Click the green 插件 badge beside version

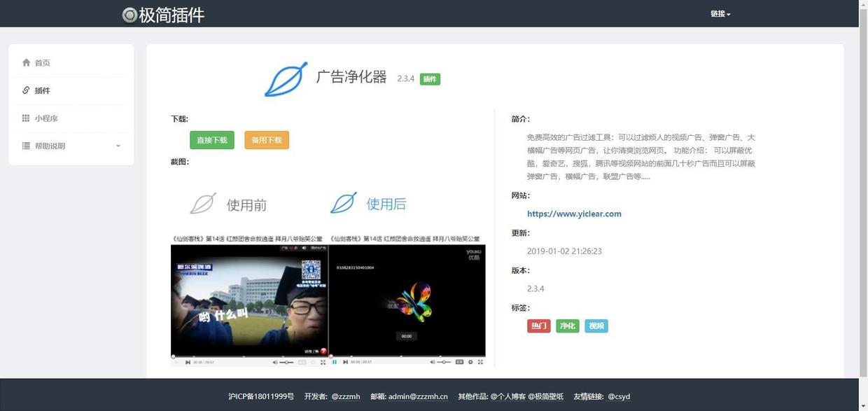[430, 79]
